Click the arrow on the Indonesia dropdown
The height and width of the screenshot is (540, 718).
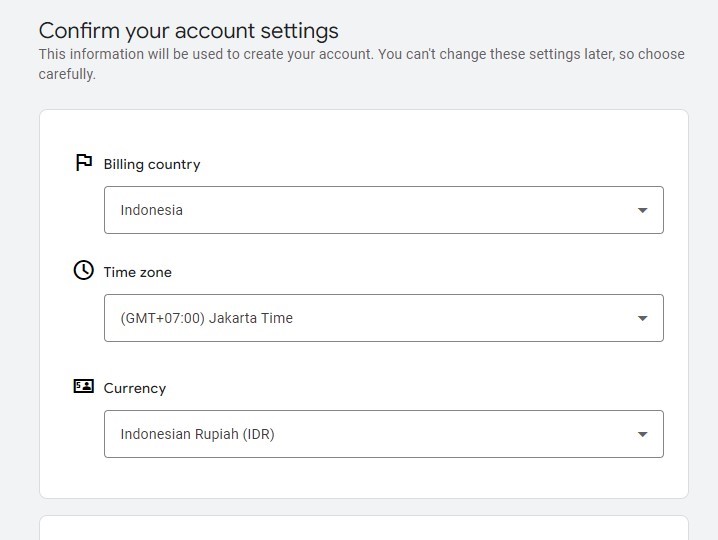point(642,210)
